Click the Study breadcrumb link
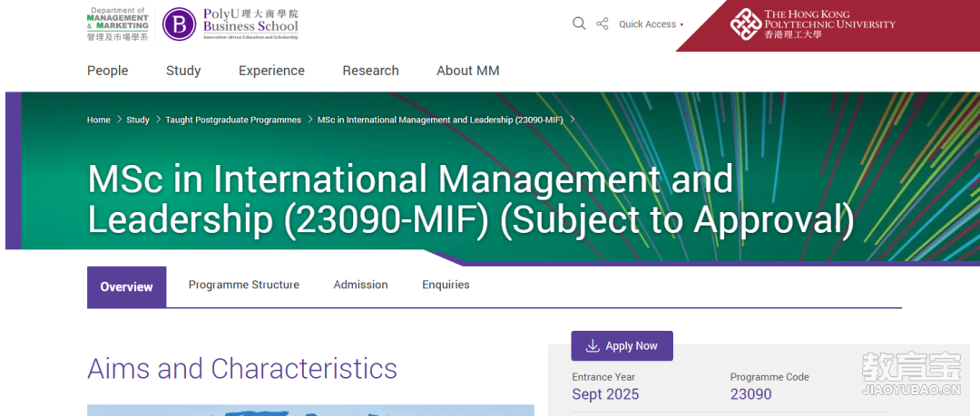 (138, 120)
